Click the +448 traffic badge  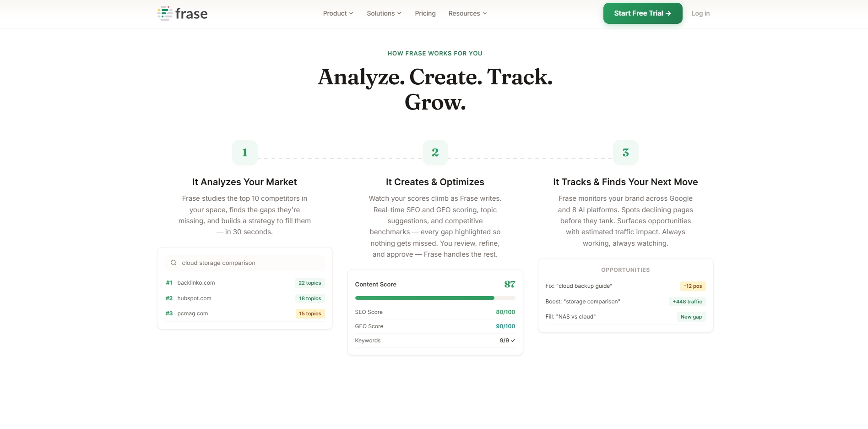pyautogui.click(x=687, y=302)
